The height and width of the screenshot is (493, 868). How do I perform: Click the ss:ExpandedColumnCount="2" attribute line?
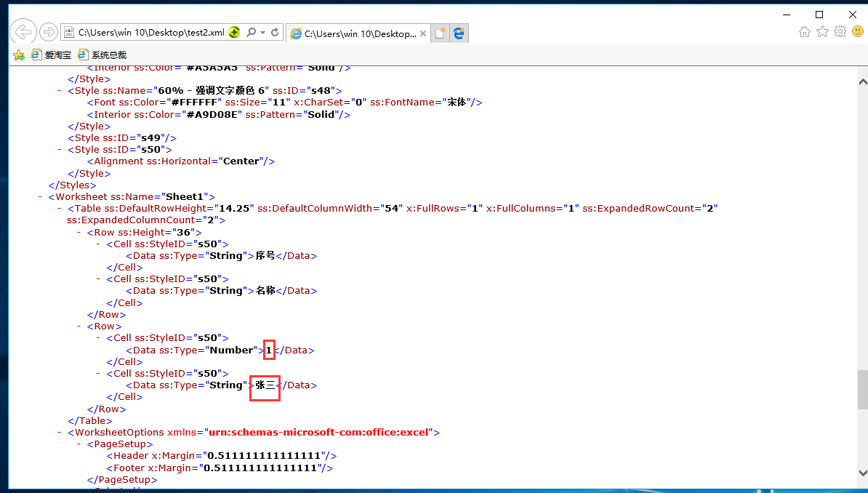146,220
